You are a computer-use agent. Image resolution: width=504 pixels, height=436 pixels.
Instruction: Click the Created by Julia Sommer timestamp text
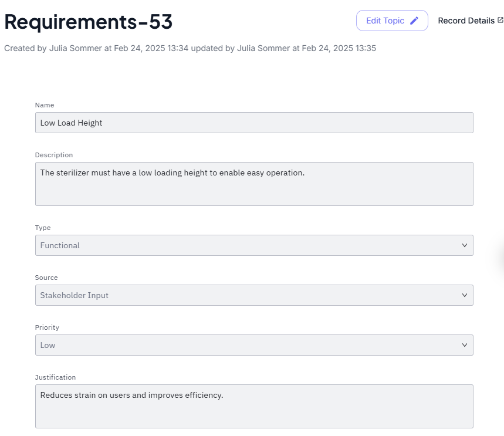pyautogui.click(x=190, y=48)
